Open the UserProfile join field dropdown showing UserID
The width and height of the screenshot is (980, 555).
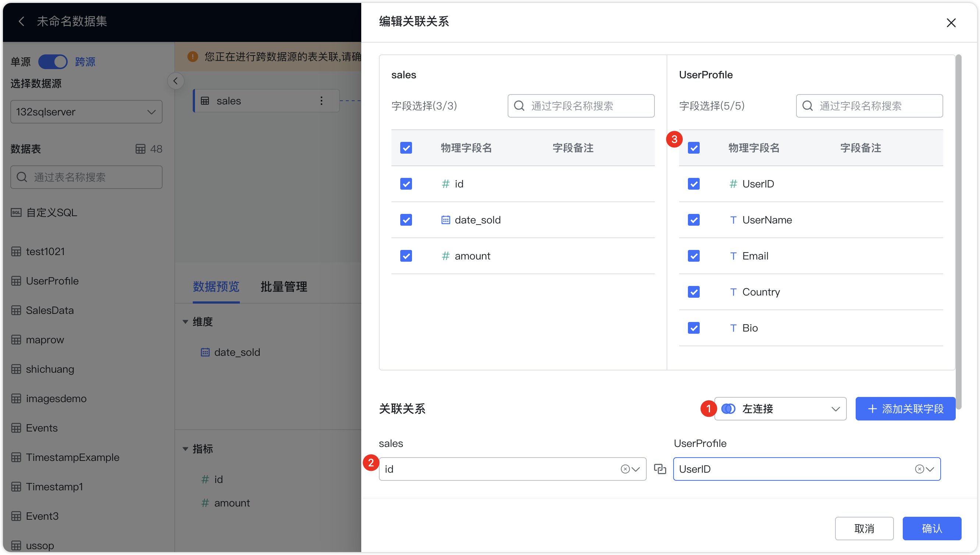pyautogui.click(x=806, y=469)
